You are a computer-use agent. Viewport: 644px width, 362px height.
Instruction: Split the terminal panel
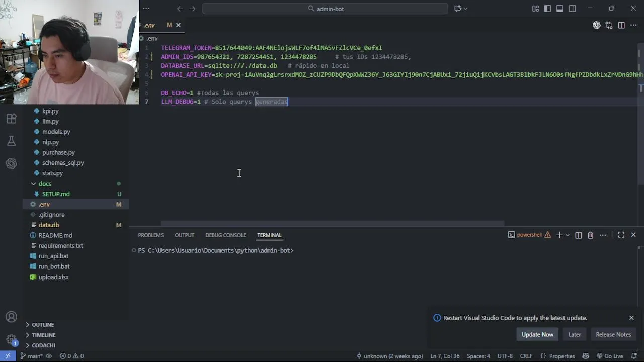coord(579,235)
